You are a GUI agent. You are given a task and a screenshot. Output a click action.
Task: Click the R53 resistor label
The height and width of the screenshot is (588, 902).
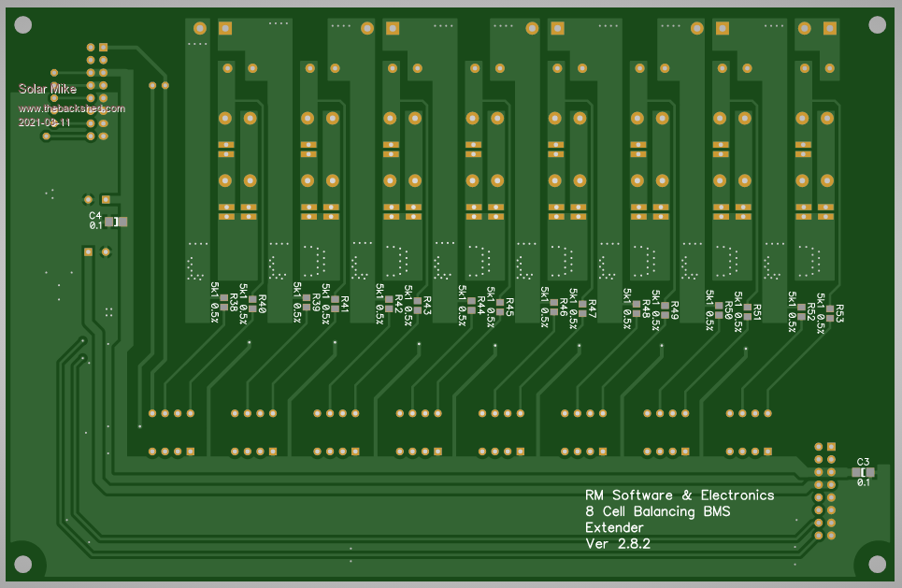[x=839, y=313]
